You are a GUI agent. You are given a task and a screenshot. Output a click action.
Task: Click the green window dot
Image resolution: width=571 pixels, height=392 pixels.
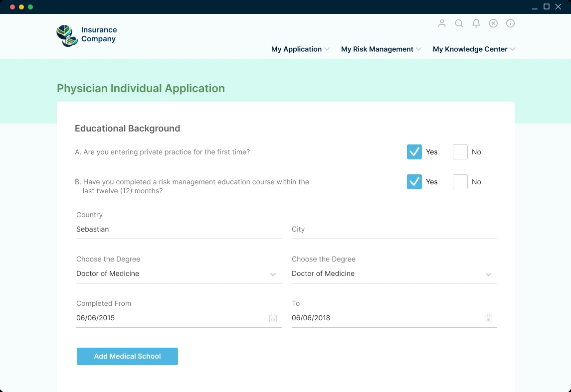pos(30,7)
